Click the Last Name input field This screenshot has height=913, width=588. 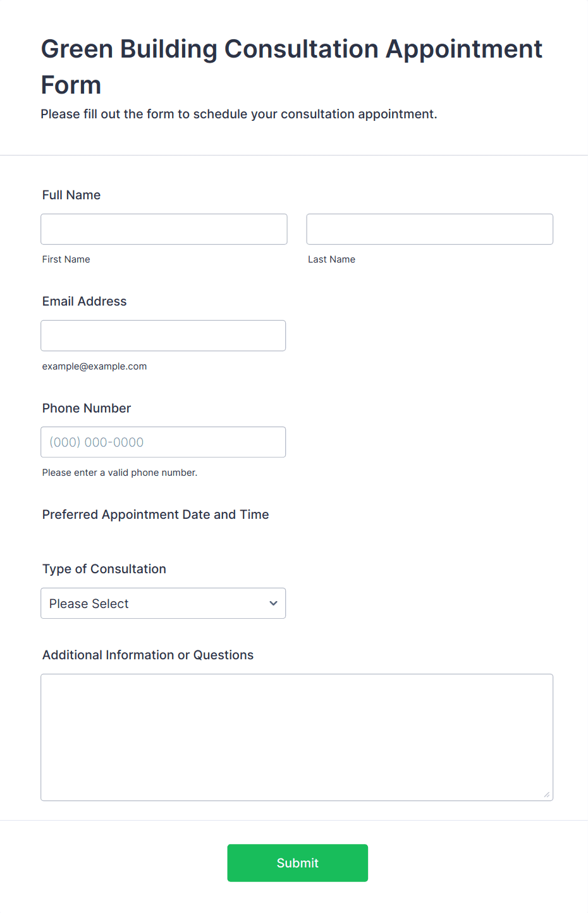click(x=430, y=229)
